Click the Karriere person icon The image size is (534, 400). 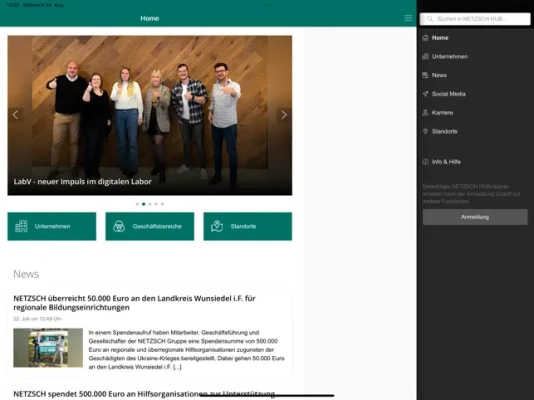[x=425, y=113]
